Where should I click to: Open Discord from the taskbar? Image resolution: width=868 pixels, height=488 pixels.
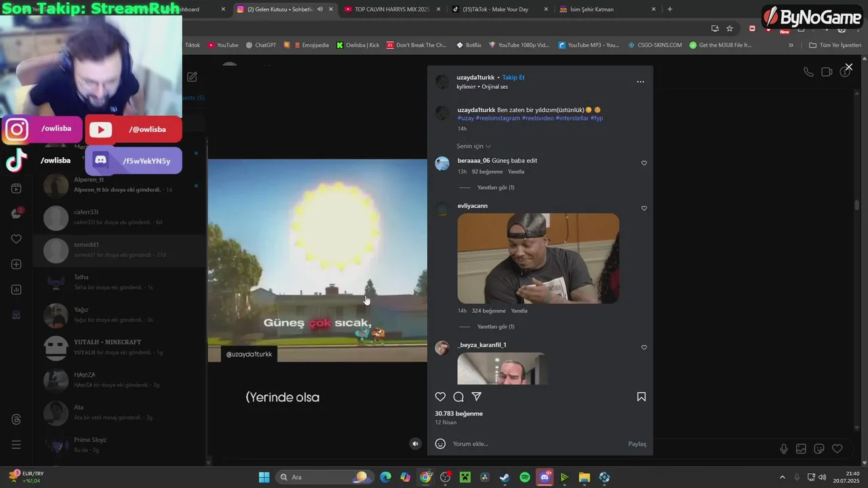(545, 477)
